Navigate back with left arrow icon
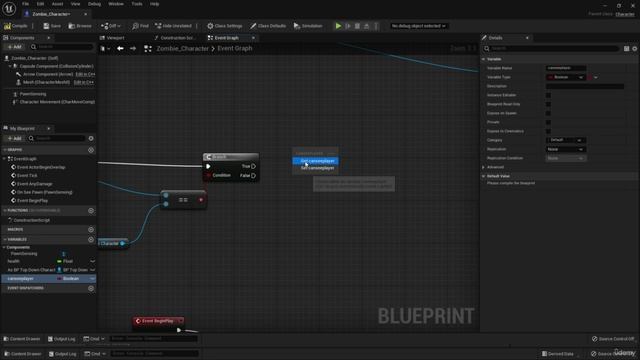This screenshot has height=360, width=640. tap(120, 49)
